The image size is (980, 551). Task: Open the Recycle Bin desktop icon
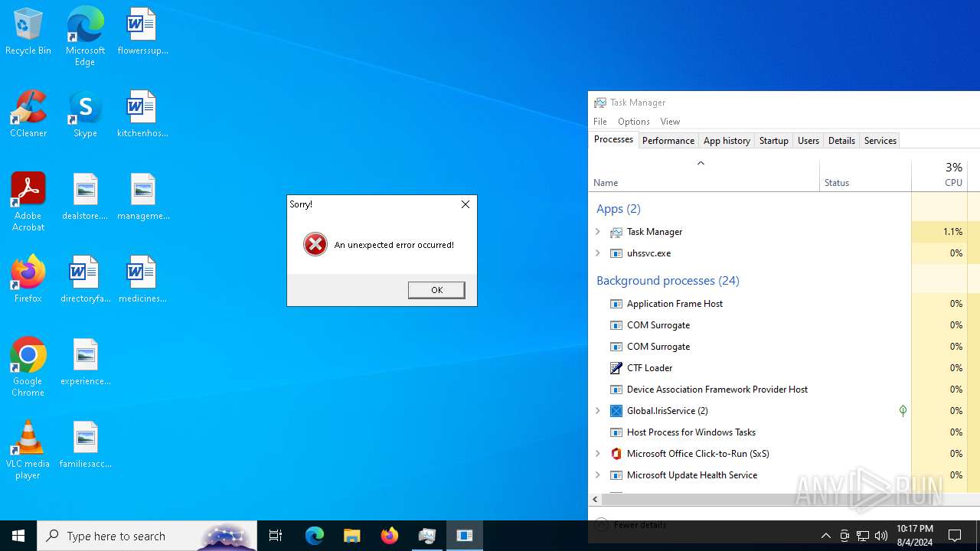(x=28, y=31)
